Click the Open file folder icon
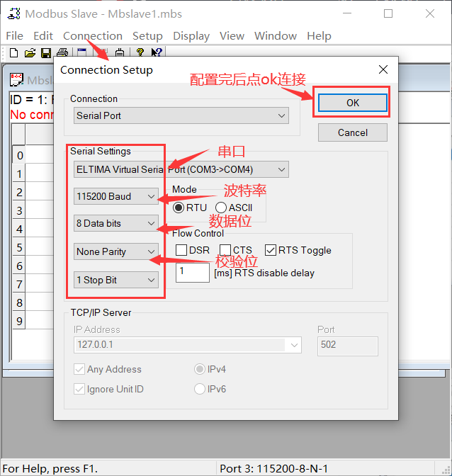Screen dimensions: 452x476 tap(30, 53)
